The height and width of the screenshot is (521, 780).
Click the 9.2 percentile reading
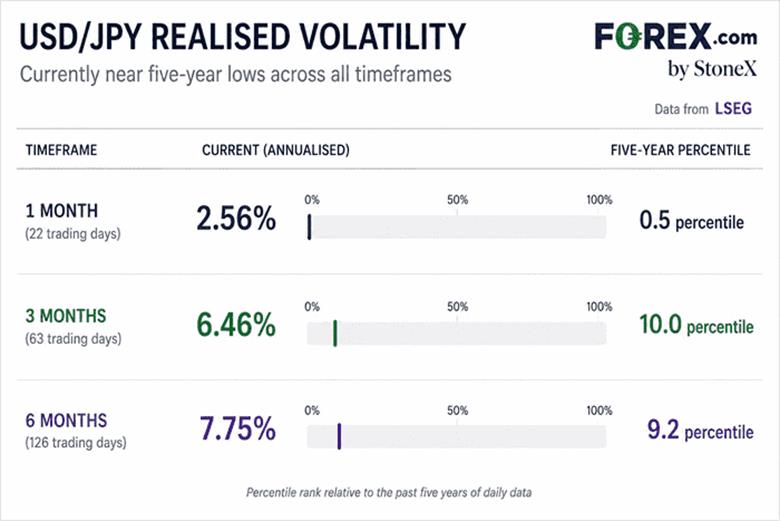click(x=700, y=430)
